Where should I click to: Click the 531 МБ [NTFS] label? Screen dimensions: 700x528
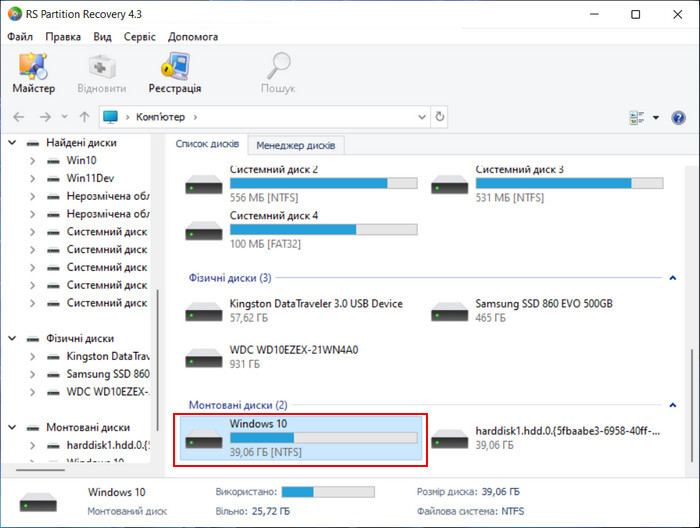pos(509,198)
